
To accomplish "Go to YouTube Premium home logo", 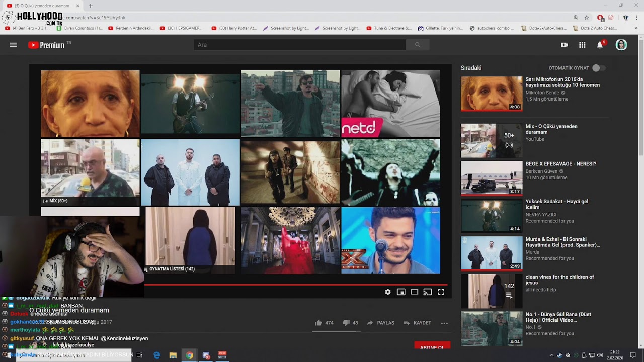I will 46,45.
